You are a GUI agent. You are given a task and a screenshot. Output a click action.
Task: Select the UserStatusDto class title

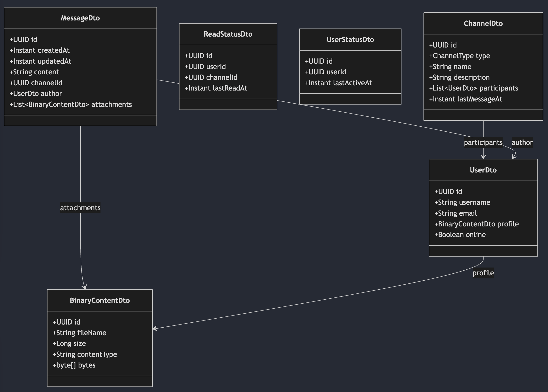(x=350, y=40)
